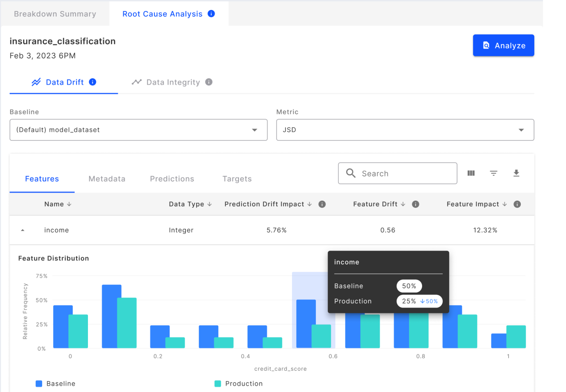Select the Targets tab

pyautogui.click(x=237, y=179)
